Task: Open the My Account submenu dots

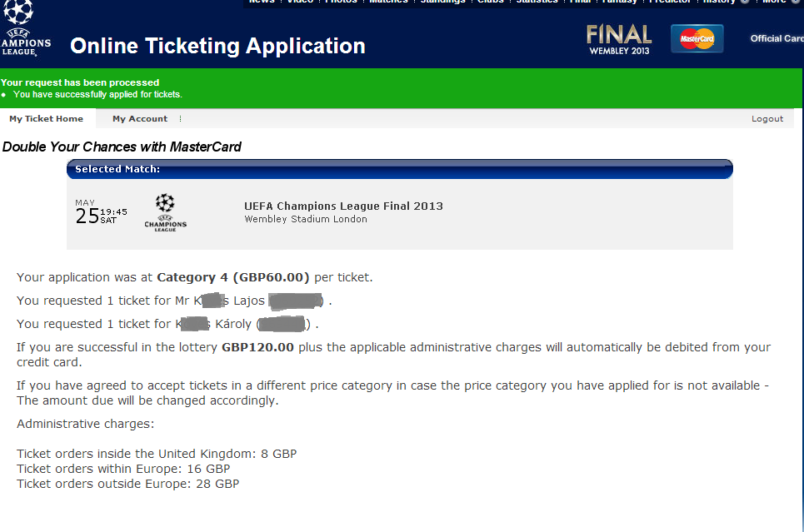Action: pyautogui.click(x=180, y=119)
